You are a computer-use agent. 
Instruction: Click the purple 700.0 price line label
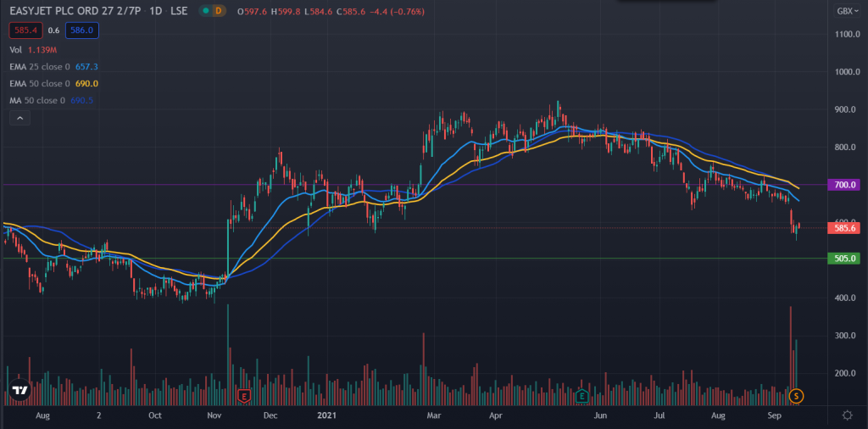[843, 185]
